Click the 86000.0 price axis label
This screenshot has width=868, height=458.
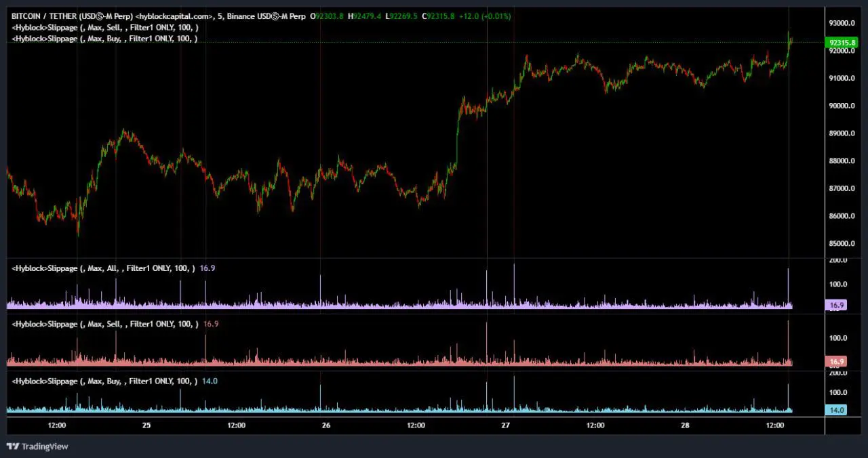pos(841,216)
